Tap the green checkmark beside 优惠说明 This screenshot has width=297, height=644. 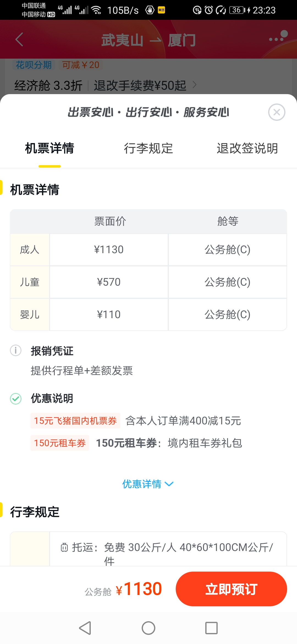coord(16,399)
